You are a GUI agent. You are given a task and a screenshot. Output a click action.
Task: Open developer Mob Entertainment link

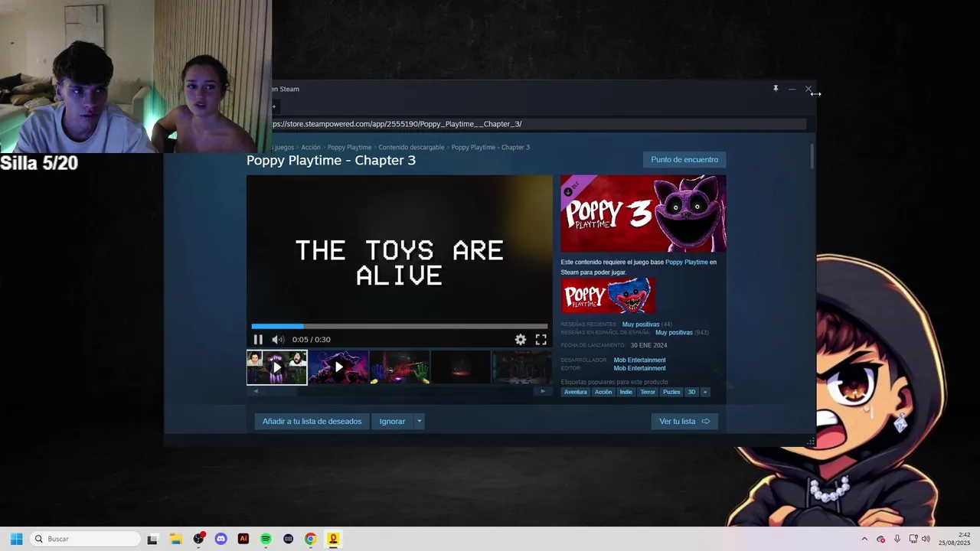(x=639, y=360)
